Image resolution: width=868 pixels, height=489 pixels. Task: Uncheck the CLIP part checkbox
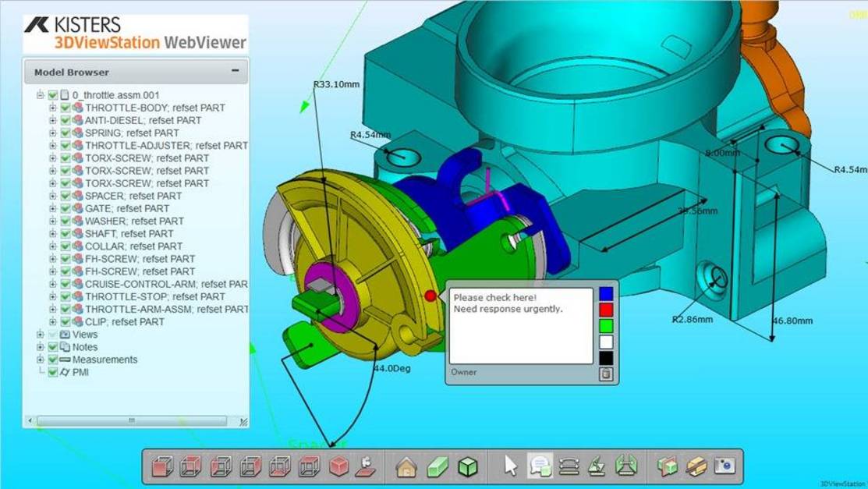coord(66,322)
